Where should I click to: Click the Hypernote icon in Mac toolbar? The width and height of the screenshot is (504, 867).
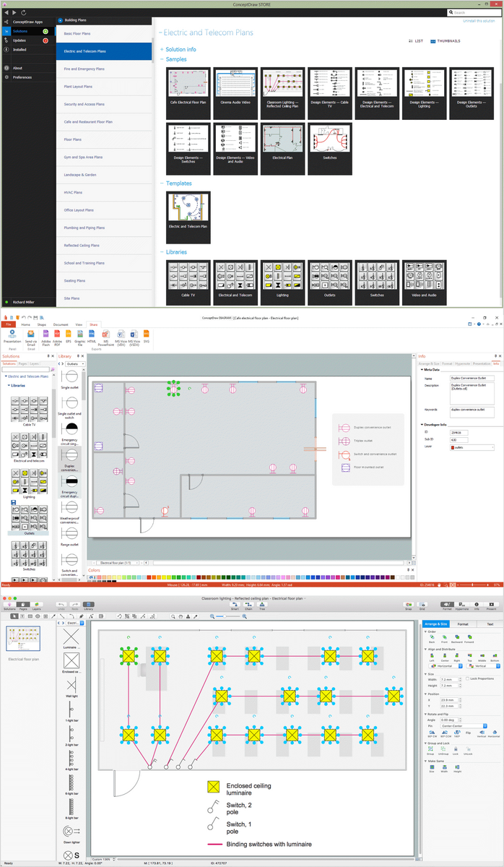pos(462,607)
